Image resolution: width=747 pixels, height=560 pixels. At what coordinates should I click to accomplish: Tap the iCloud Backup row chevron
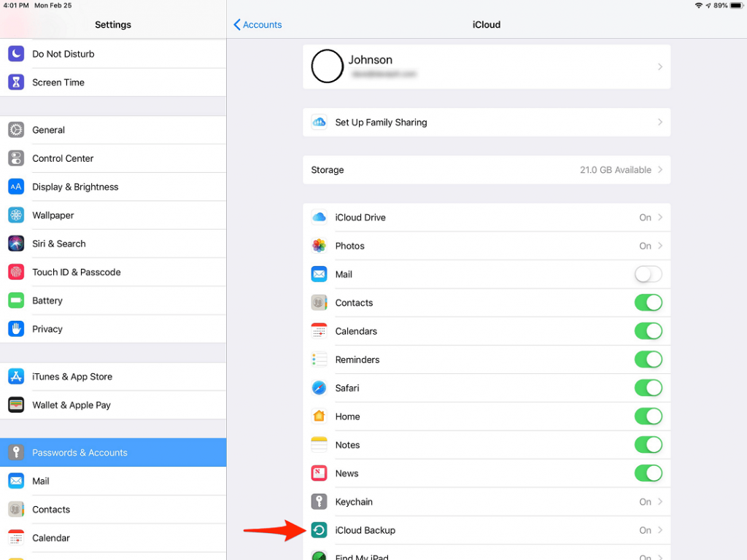[659, 530]
